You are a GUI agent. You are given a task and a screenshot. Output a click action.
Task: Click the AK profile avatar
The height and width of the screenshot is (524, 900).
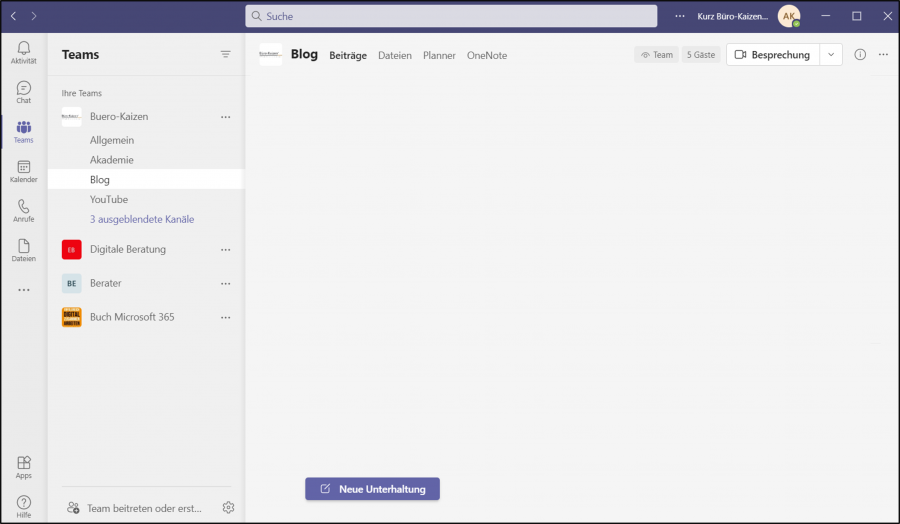(789, 16)
